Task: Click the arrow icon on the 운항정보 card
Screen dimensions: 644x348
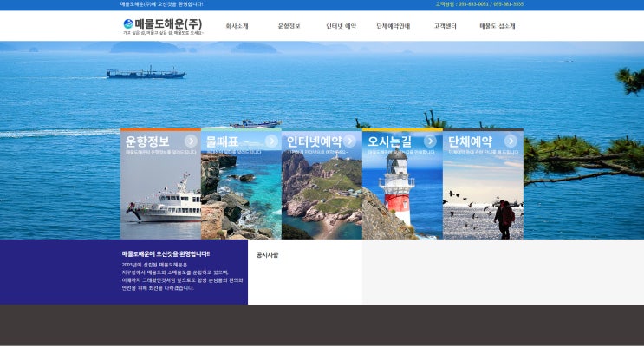Action: (191, 141)
